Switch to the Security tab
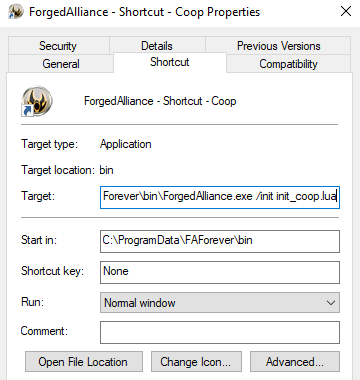 (x=59, y=46)
